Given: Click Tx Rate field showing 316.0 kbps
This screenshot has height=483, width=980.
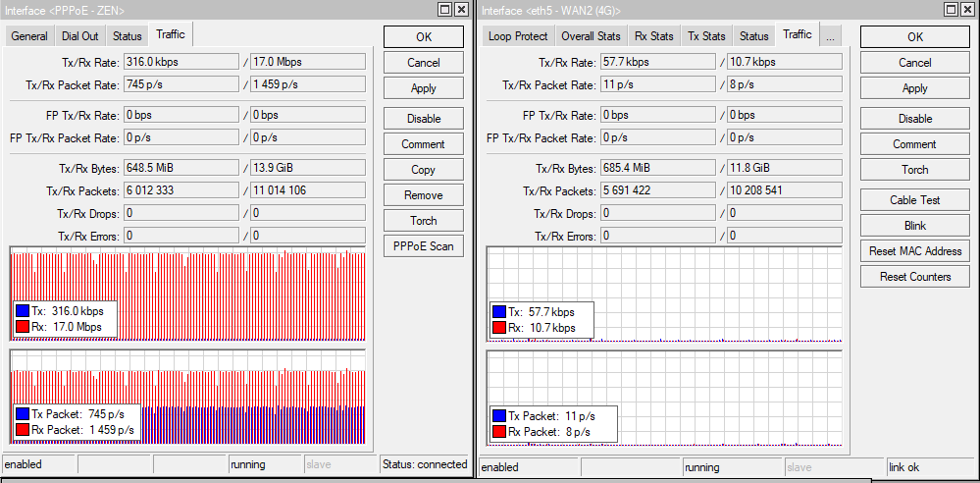Looking at the screenshot, I should pyautogui.click(x=181, y=62).
